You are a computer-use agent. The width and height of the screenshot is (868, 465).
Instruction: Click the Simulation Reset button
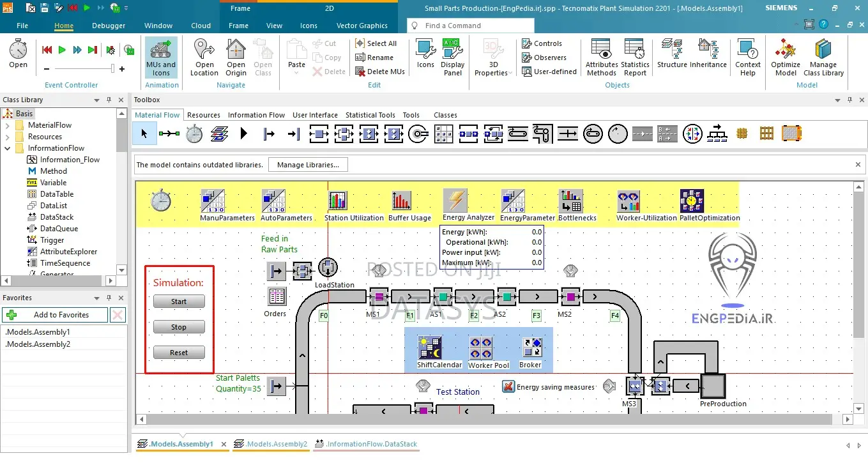pos(179,353)
